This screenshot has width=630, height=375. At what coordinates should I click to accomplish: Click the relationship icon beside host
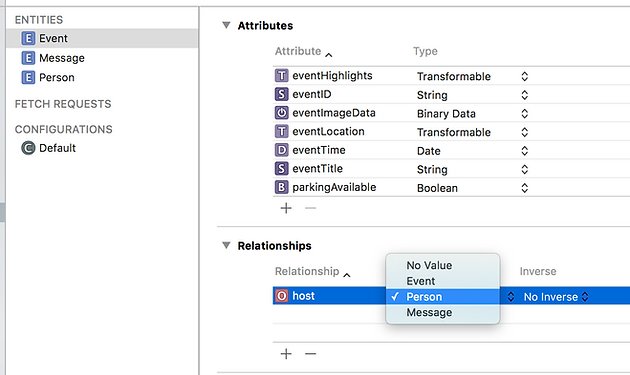[282, 296]
